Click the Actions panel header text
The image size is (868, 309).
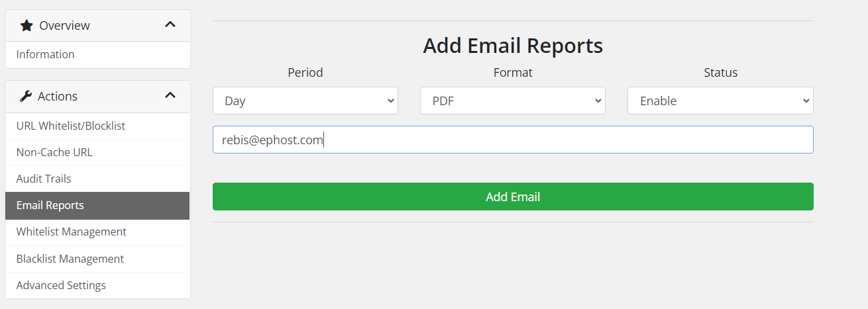click(x=58, y=97)
